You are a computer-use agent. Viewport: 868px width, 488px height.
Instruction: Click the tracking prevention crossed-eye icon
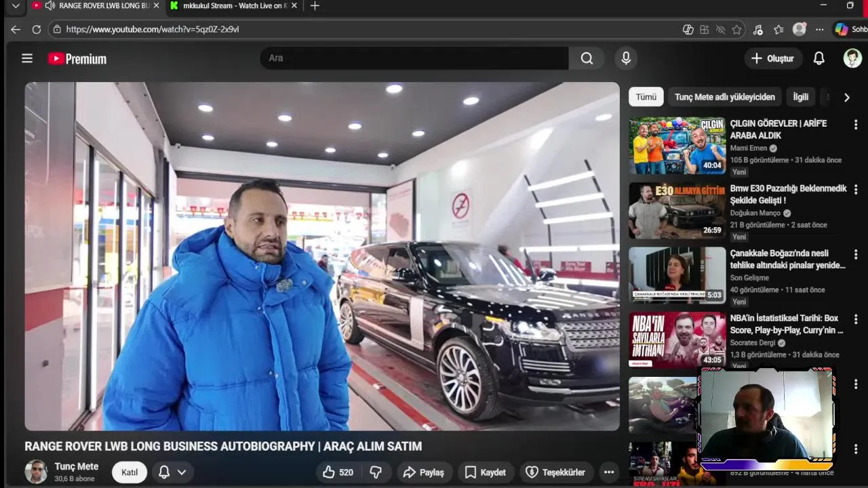[720, 29]
